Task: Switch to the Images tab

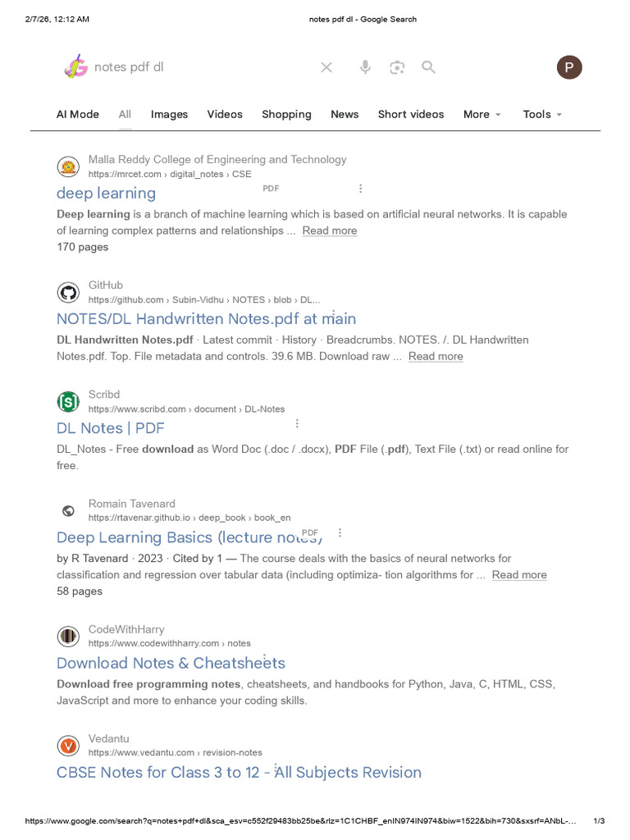Action: [169, 114]
